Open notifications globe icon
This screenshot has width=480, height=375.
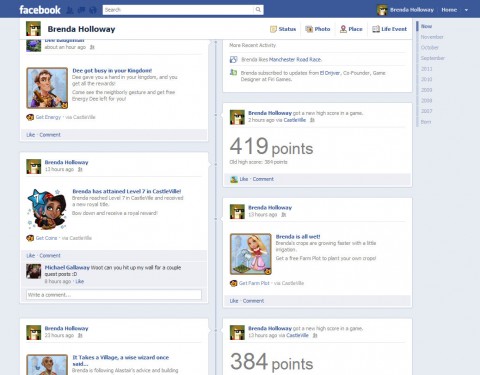click(93, 10)
